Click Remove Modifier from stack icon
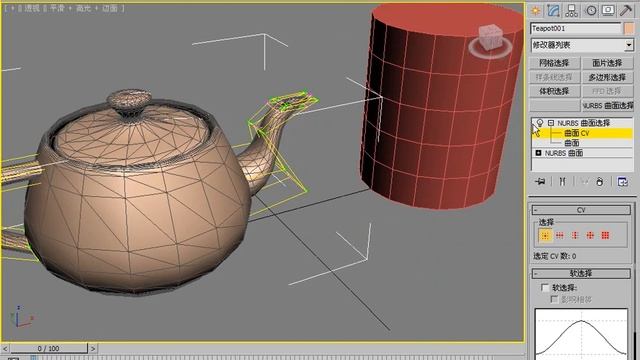This screenshot has width=640, height=360. coord(600,182)
